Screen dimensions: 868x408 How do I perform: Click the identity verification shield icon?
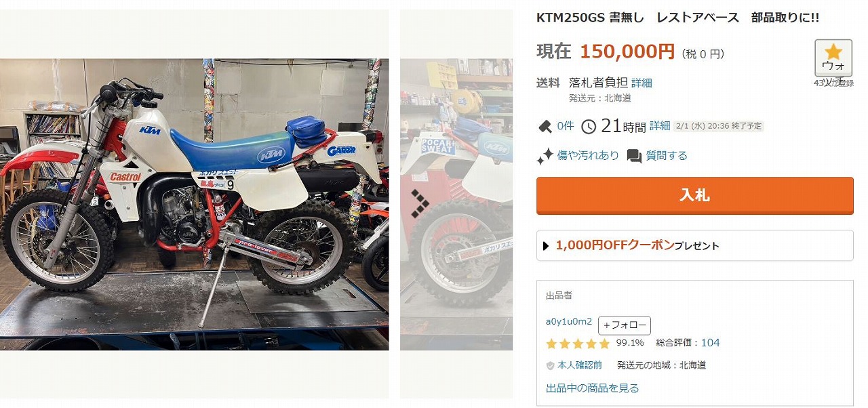tap(550, 365)
